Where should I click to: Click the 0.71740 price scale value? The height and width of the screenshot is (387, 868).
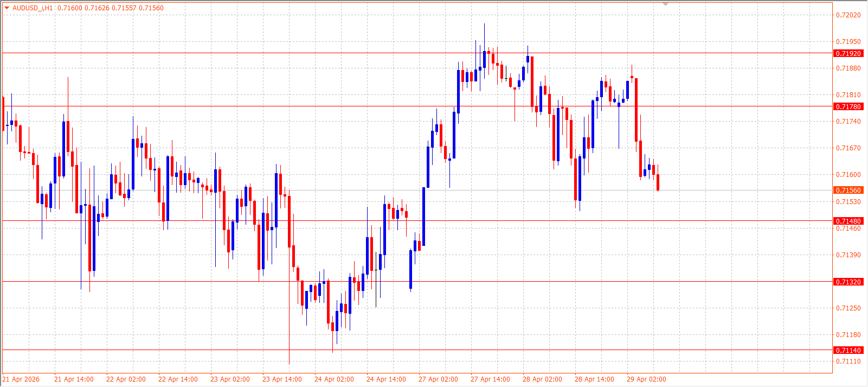tap(848, 121)
